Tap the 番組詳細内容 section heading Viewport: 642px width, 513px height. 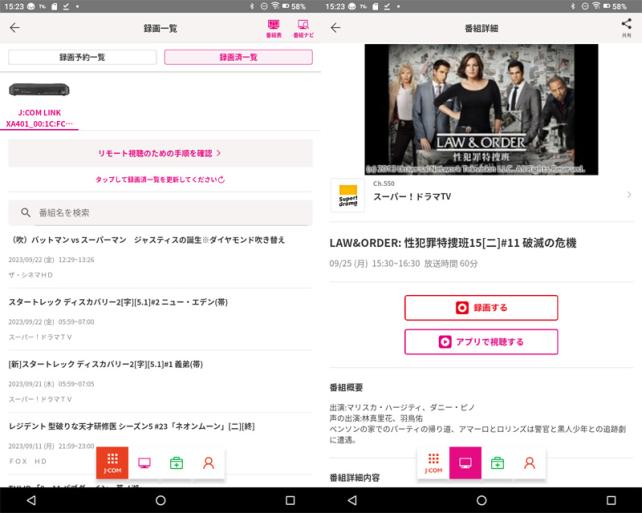pyautogui.click(x=355, y=477)
